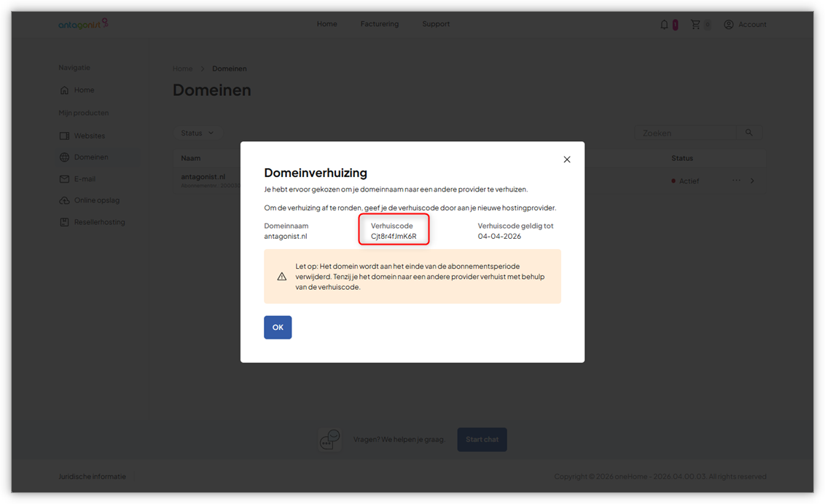Click the Home breadcrumb link
The height and width of the screenshot is (504, 825).
pos(182,68)
